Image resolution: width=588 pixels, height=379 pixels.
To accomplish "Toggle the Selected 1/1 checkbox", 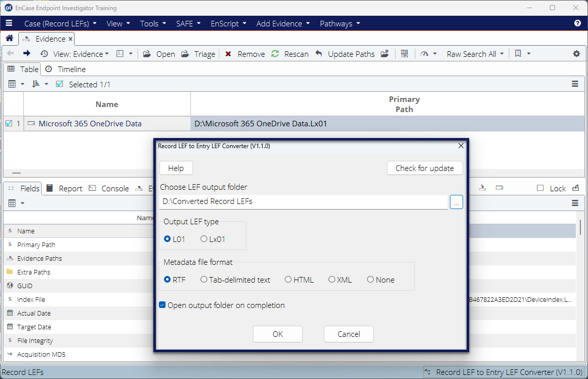I will pyautogui.click(x=59, y=84).
